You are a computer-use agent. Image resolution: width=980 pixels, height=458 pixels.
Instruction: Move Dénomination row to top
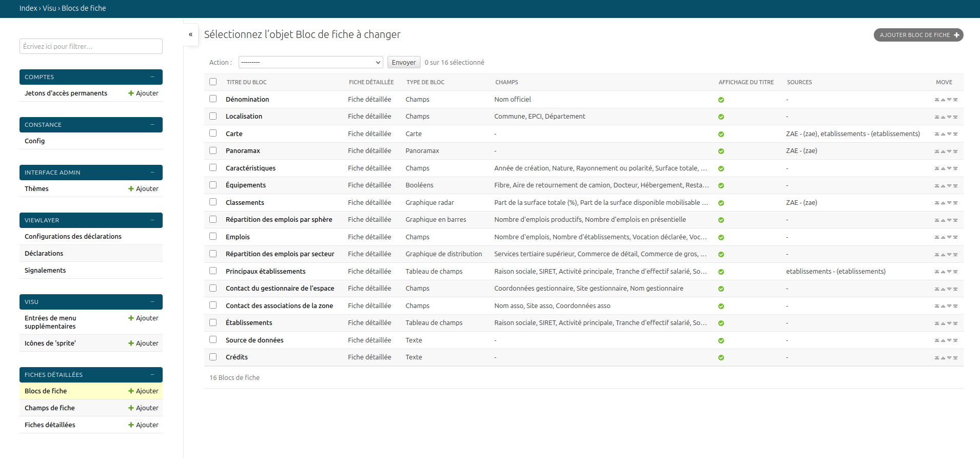[x=937, y=100]
